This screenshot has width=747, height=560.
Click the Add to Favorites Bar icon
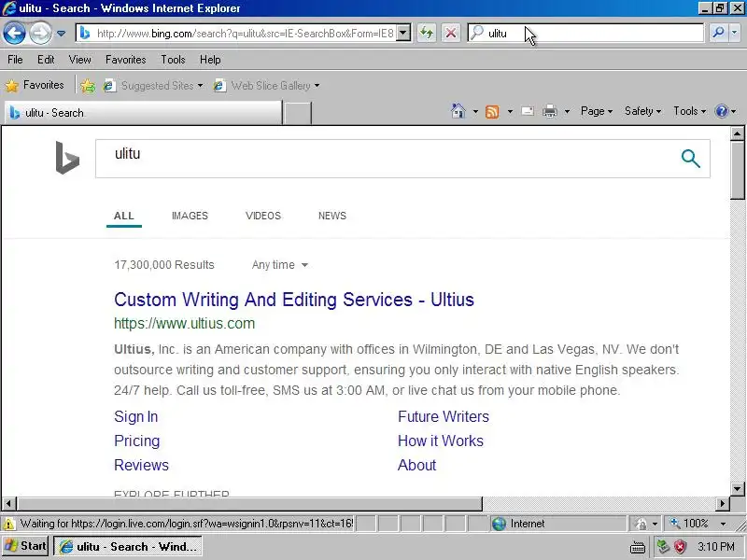88,86
